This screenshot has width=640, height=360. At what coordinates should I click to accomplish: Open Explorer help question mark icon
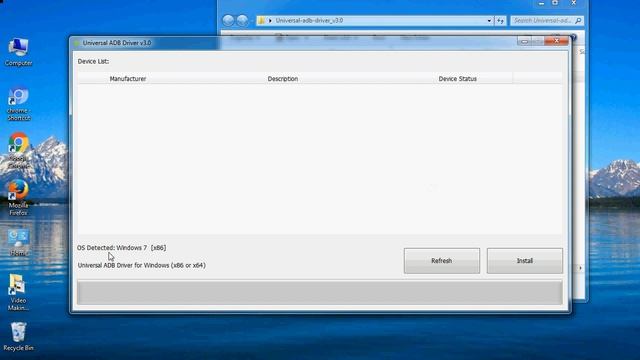pyautogui.click(x=573, y=38)
